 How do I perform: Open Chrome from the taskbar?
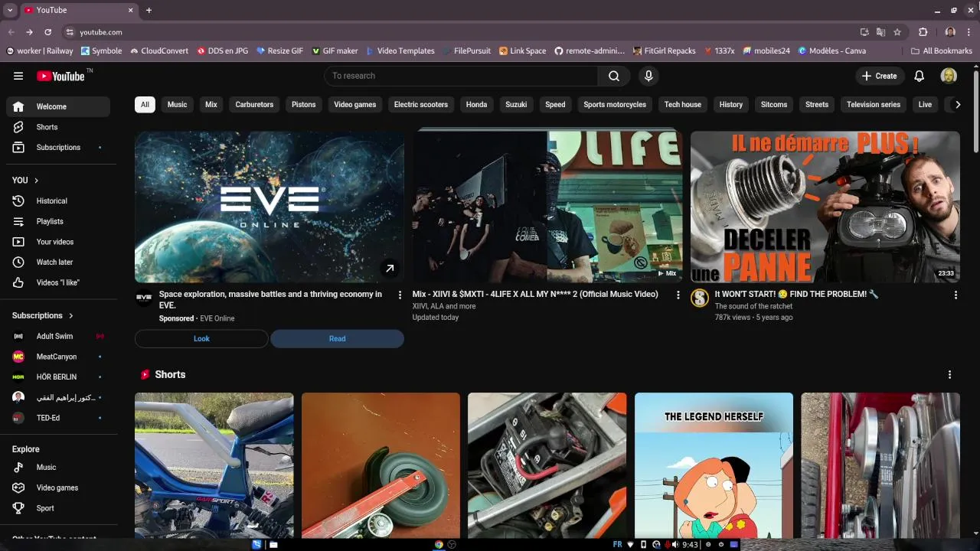439,545
